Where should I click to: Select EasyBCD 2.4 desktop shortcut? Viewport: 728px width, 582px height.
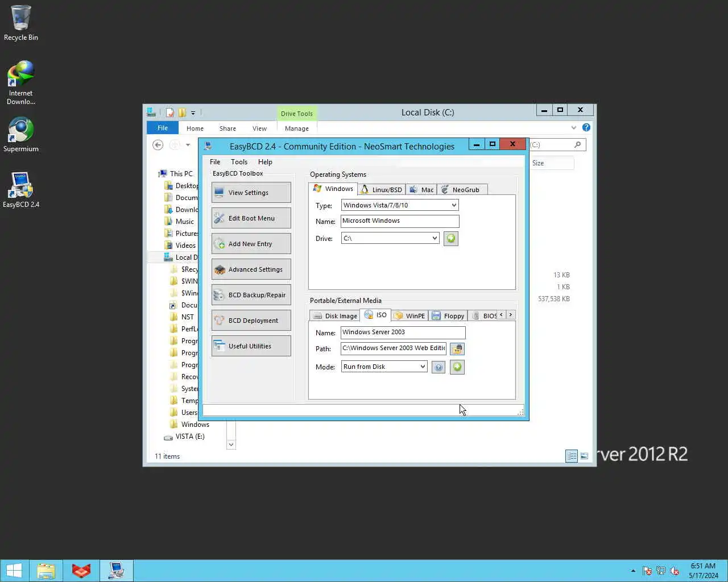click(x=21, y=190)
